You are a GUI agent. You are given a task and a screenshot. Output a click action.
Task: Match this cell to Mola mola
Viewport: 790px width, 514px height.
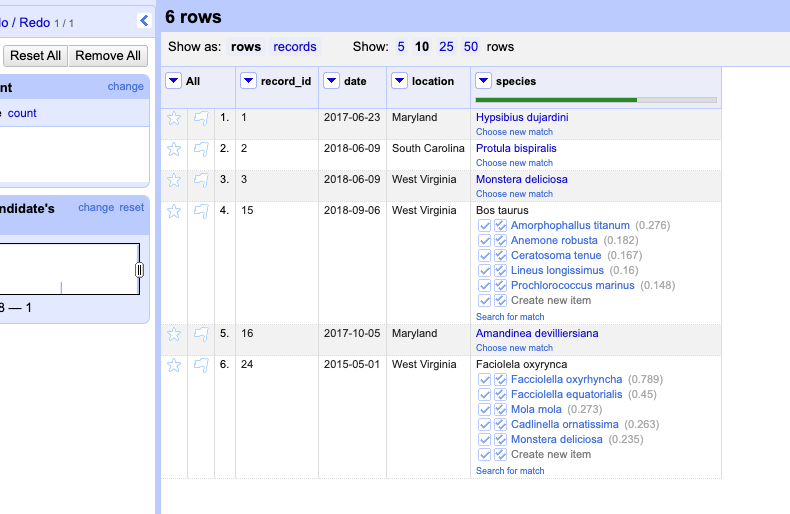click(485, 410)
